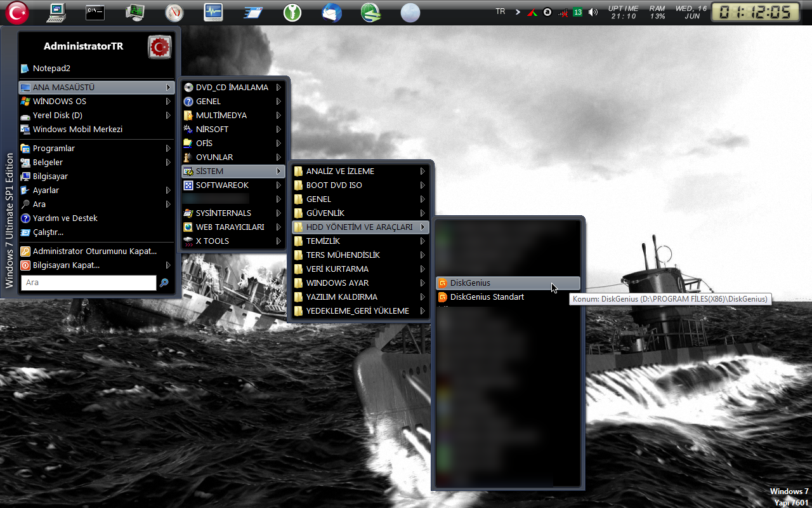Viewport: 812px width, 508px height.
Task: Expand hidden tray icons with the arrow
Action: [x=518, y=12]
